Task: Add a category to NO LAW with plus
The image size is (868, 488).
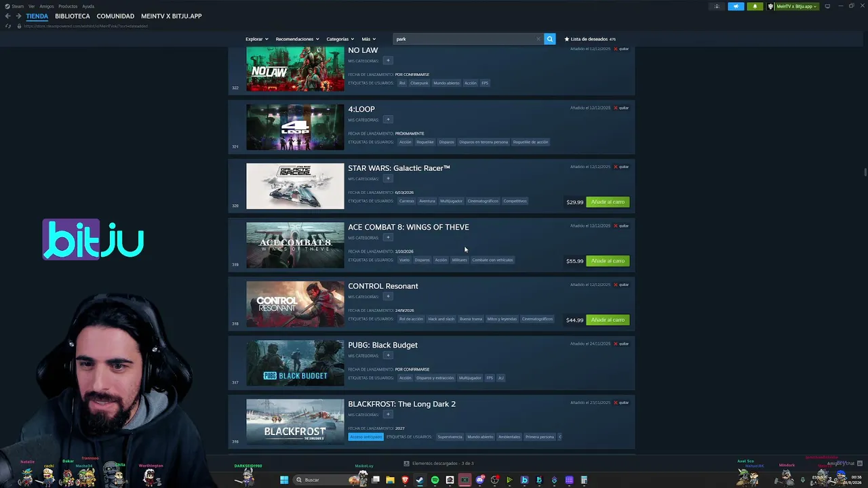Action: 388,61
